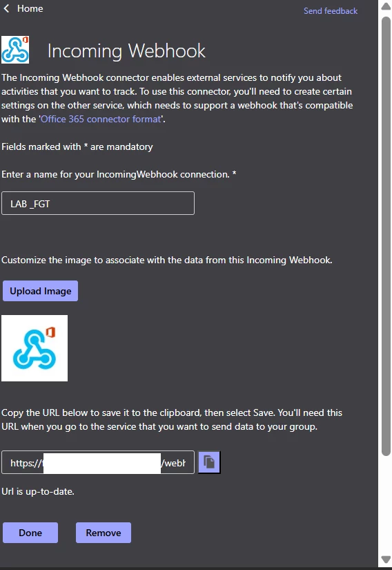The height and width of the screenshot is (570, 392).
Task: Open the Send feedback link
Action: pyautogui.click(x=331, y=11)
